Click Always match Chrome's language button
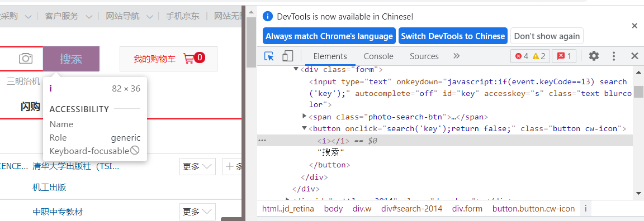 click(329, 36)
